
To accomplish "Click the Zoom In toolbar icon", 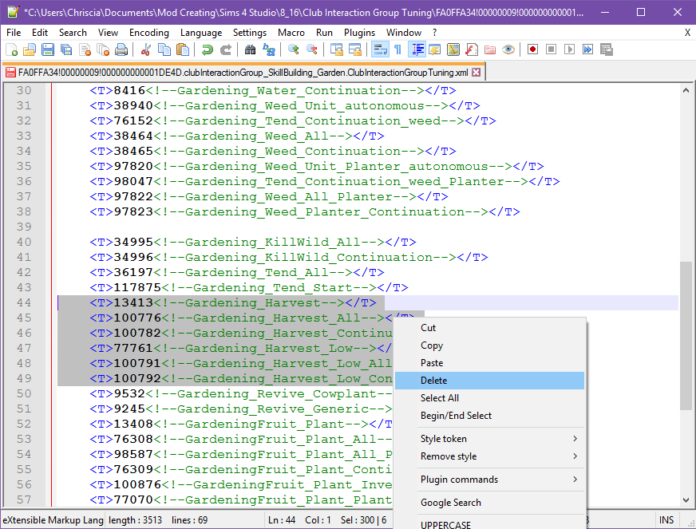I will [x=294, y=49].
